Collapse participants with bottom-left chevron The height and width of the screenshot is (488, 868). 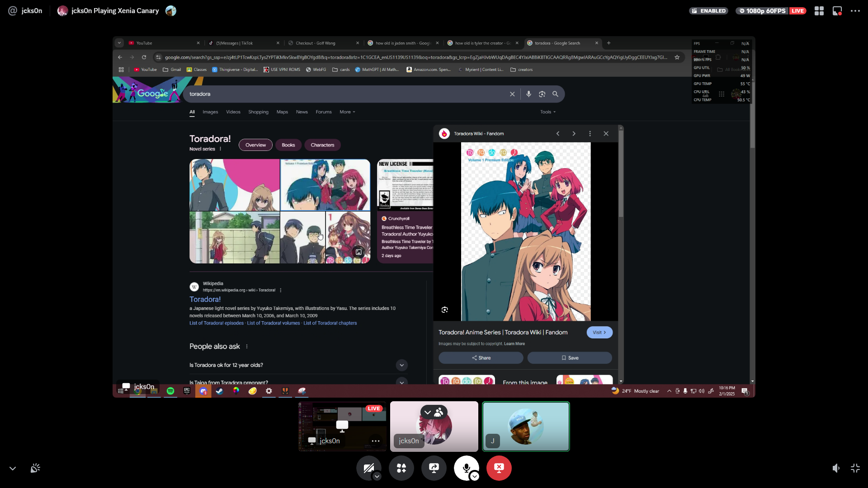click(13, 469)
